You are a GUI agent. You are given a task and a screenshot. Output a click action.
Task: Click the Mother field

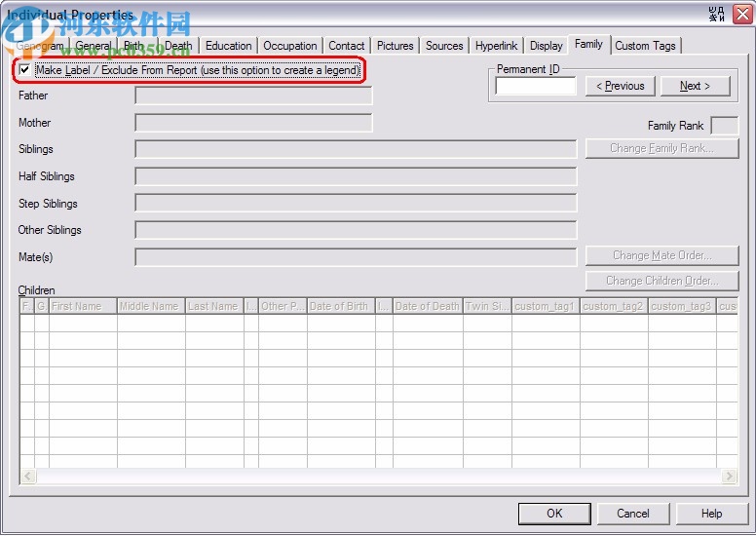253,123
